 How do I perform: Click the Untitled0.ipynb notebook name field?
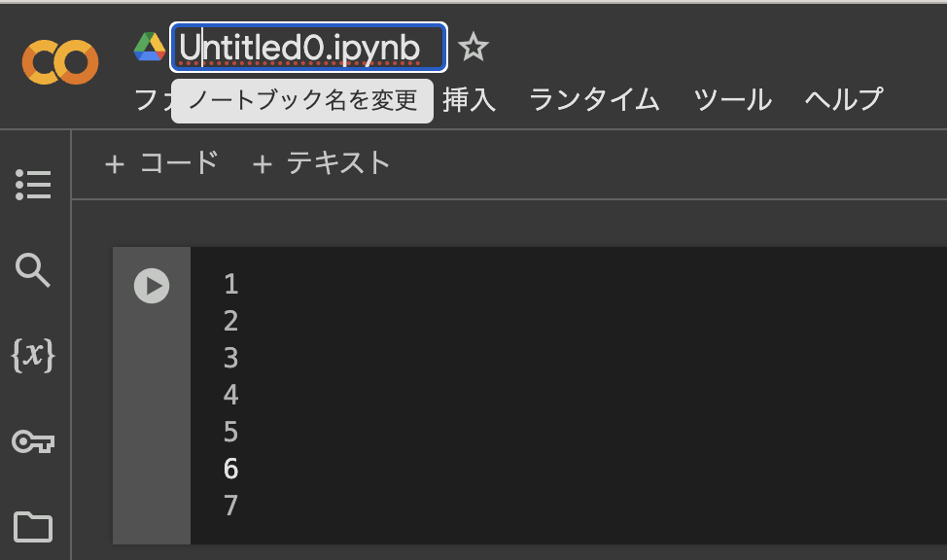point(308,47)
